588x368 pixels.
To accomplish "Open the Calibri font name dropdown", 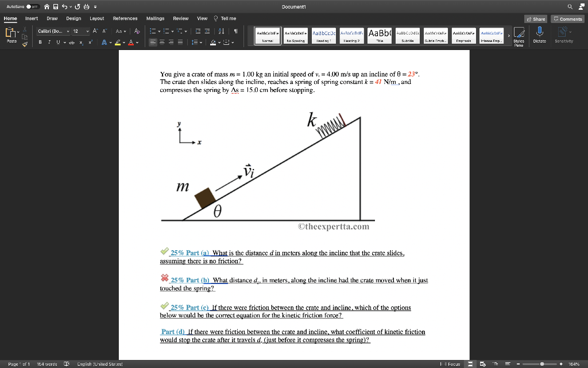I will 67,32.
